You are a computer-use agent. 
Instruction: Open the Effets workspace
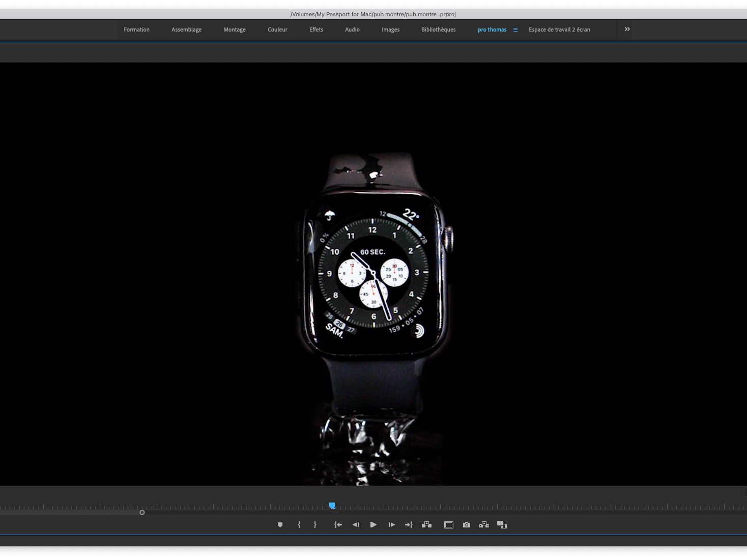tap(316, 30)
